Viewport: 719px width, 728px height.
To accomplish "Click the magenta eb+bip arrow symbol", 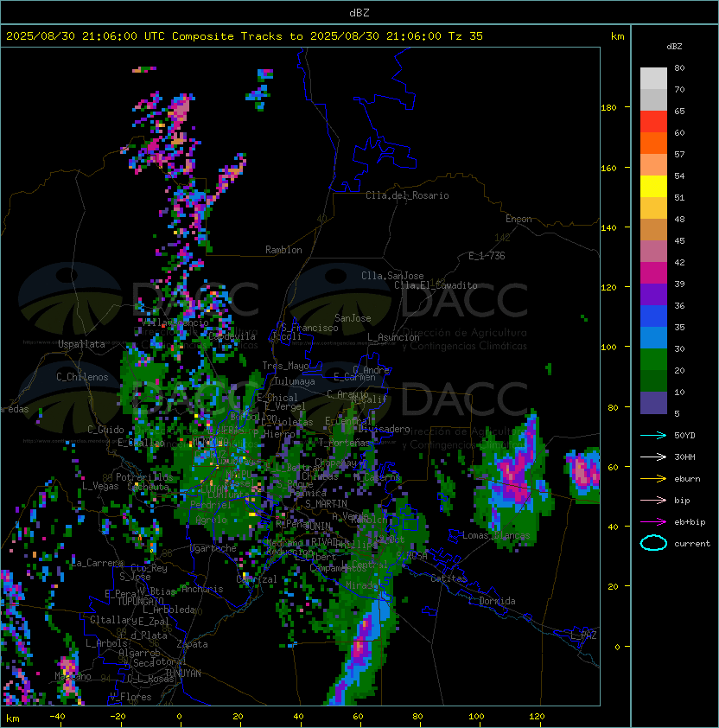I will pyautogui.click(x=653, y=522).
